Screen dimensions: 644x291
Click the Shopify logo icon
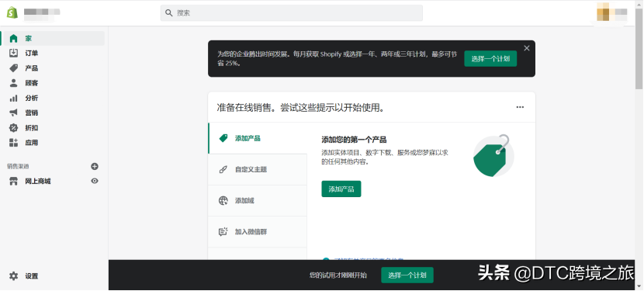[12, 12]
